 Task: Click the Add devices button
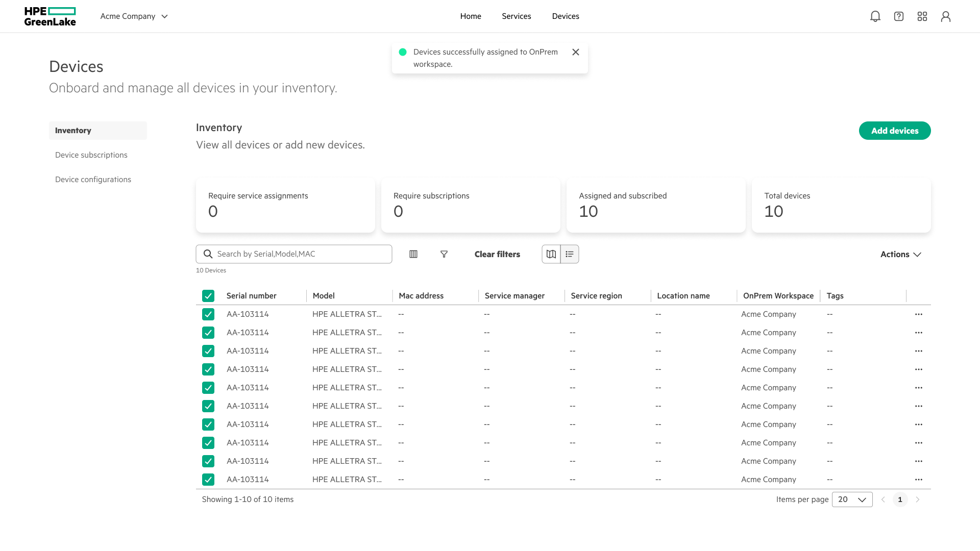(x=895, y=131)
